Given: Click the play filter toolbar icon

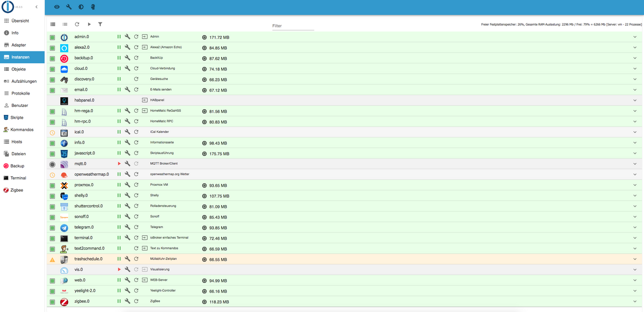Looking at the screenshot, I should pyautogui.click(x=89, y=24).
